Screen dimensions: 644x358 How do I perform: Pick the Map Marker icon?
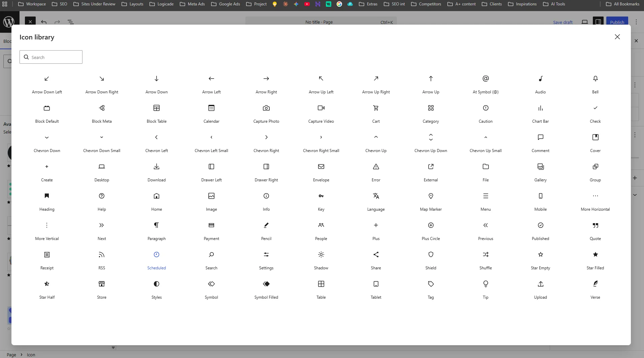coord(431,196)
